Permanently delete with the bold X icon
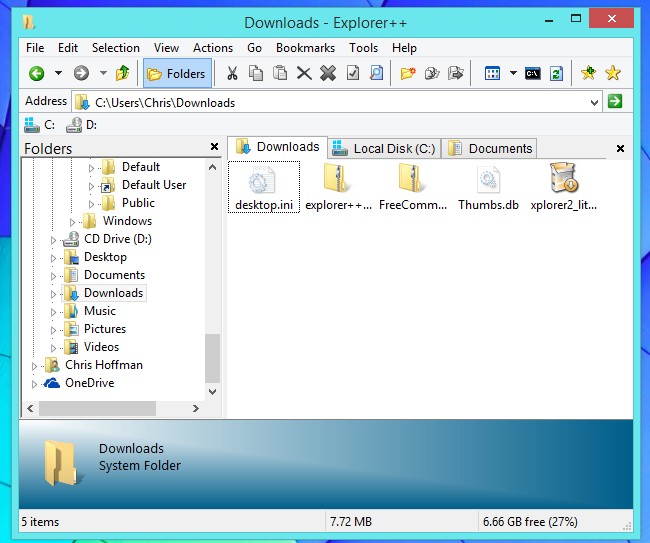 (328, 73)
